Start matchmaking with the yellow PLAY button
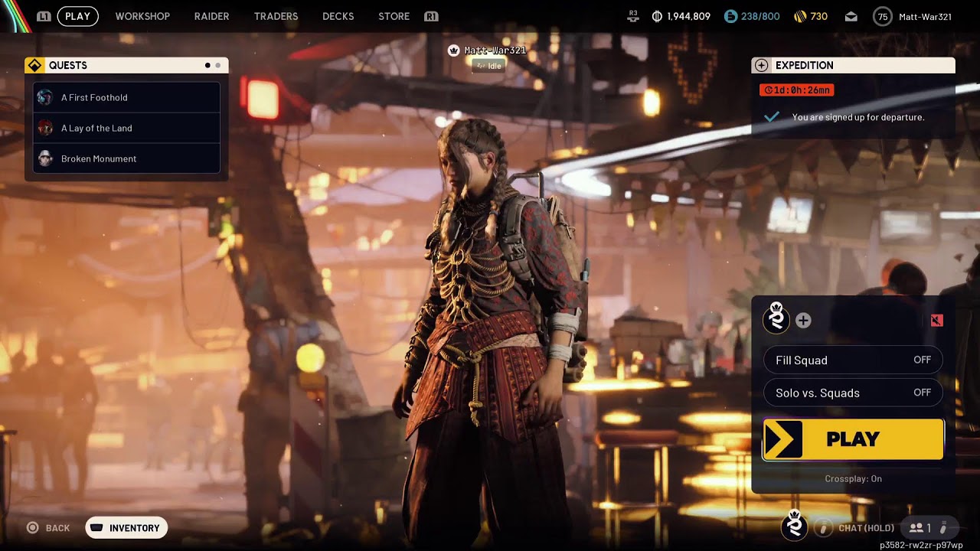Screen dimensions: 980x551 [x=853, y=439]
